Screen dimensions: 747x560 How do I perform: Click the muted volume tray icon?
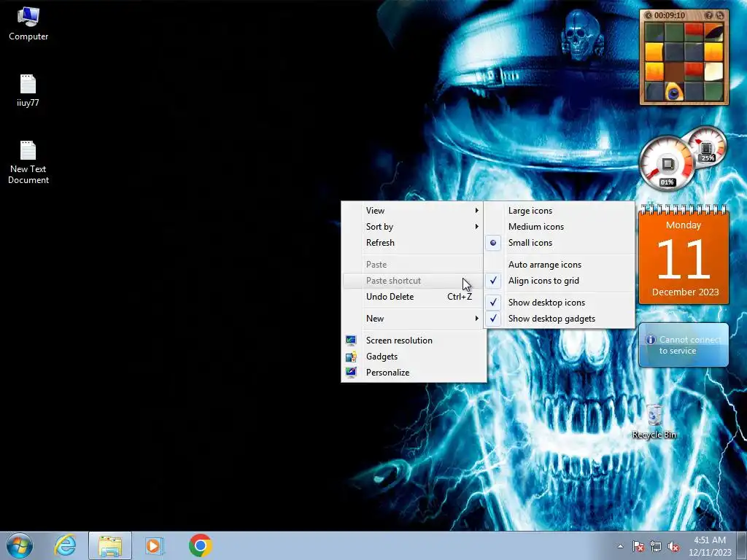[673, 546]
